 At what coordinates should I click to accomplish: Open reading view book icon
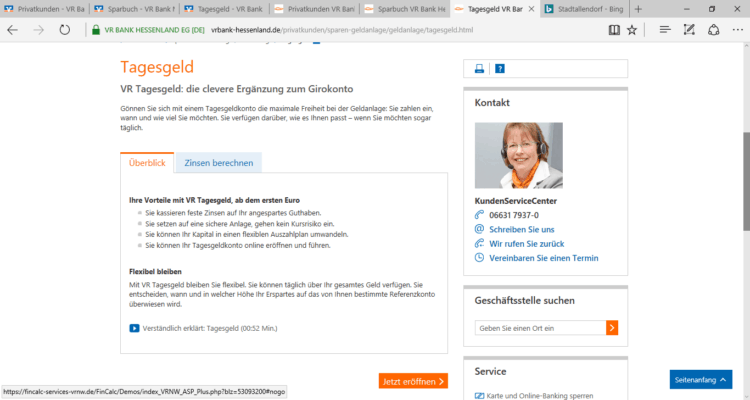point(614,30)
